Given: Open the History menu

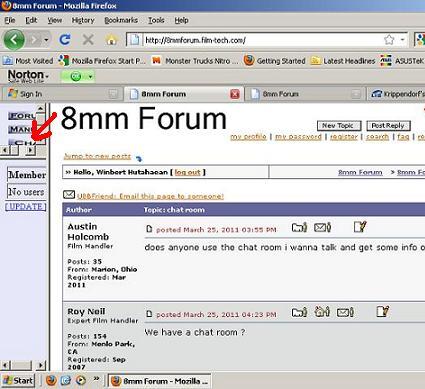Looking at the screenshot, I should (83, 20).
